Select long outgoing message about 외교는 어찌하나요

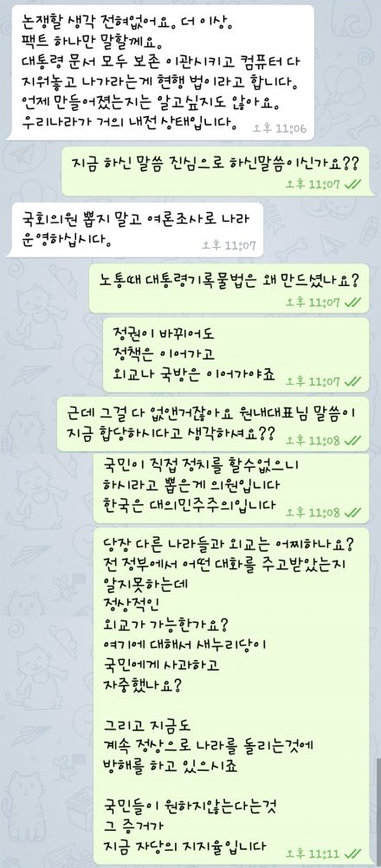230,696
